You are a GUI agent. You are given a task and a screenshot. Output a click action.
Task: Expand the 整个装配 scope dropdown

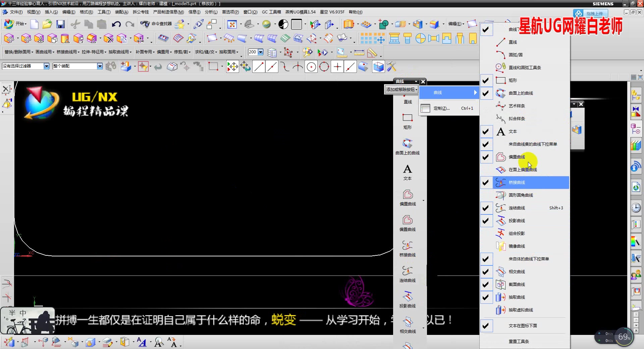coord(100,66)
